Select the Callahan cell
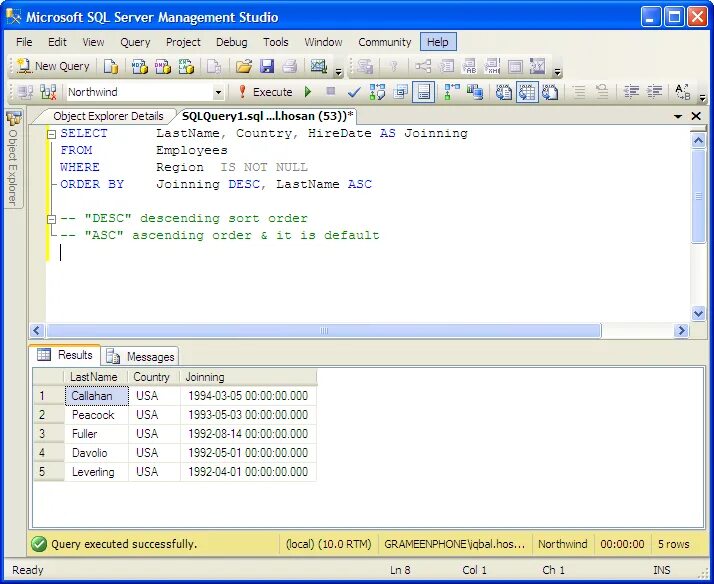Image resolution: width=714 pixels, height=584 pixels. pyautogui.click(x=97, y=396)
